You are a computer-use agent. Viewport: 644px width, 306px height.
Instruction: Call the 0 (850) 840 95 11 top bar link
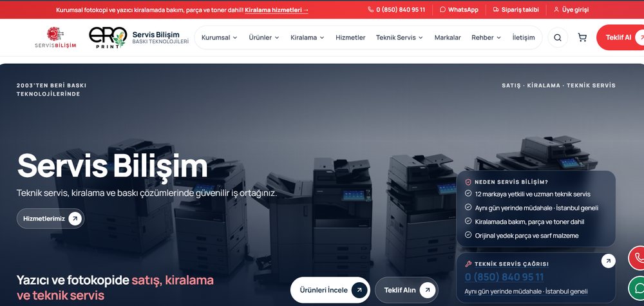tap(396, 10)
